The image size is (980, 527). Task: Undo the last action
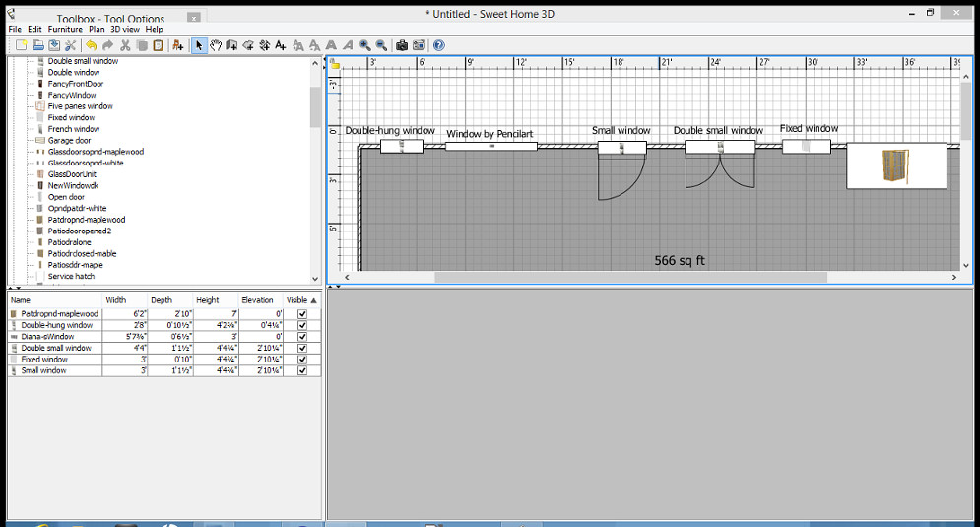coord(92,45)
